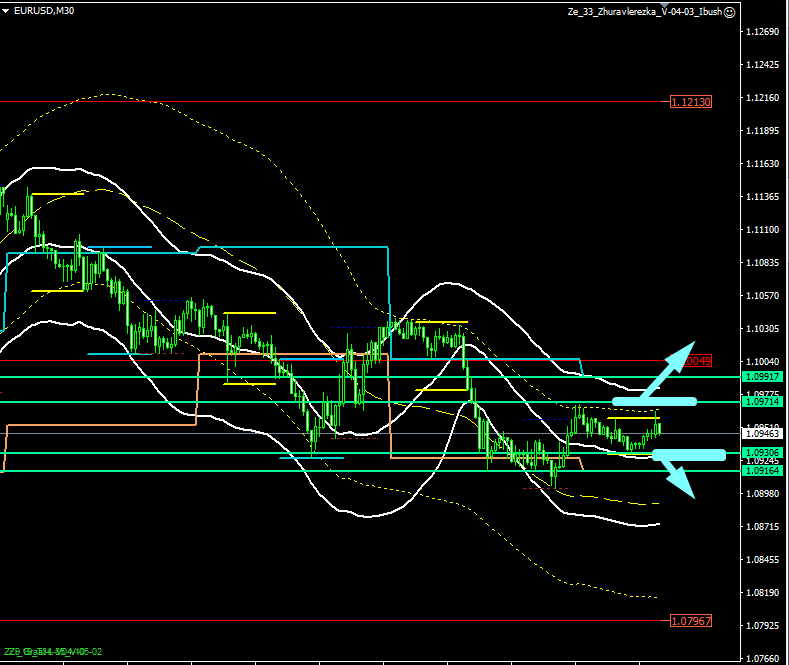
Task: Click the red 1.07967 price label
Action: (690, 620)
